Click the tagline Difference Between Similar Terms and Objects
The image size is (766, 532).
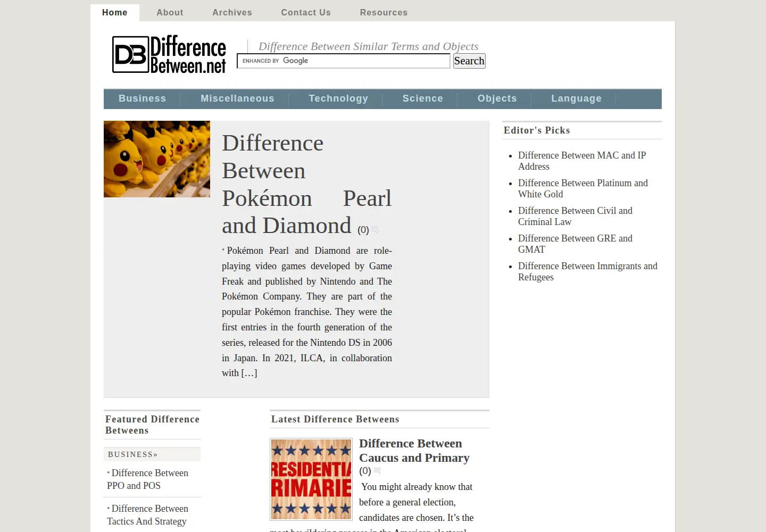(x=368, y=46)
